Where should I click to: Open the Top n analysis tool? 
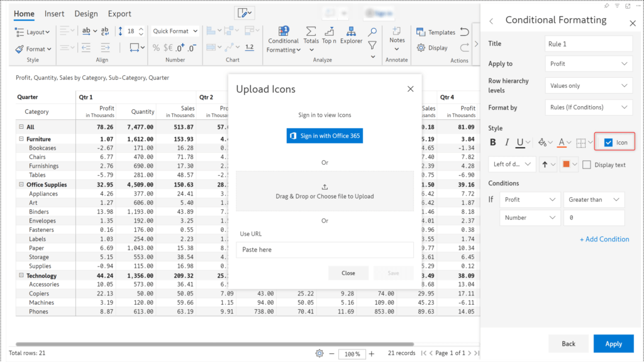click(x=329, y=36)
